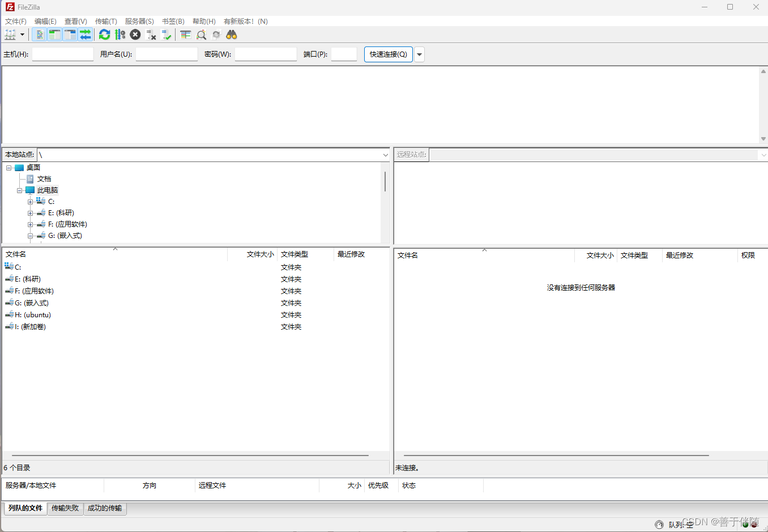Open the Site Manager dropdown arrow
The image size is (768, 532).
22,35
